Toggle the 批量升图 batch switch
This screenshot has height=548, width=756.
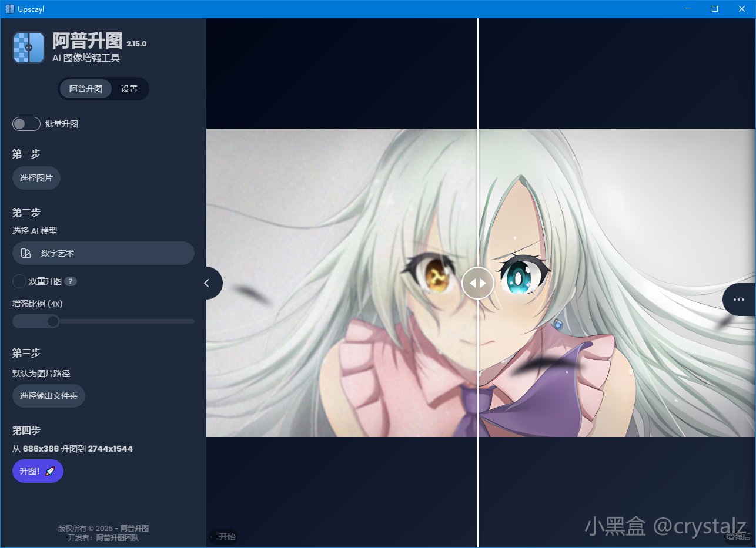click(26, 124)
